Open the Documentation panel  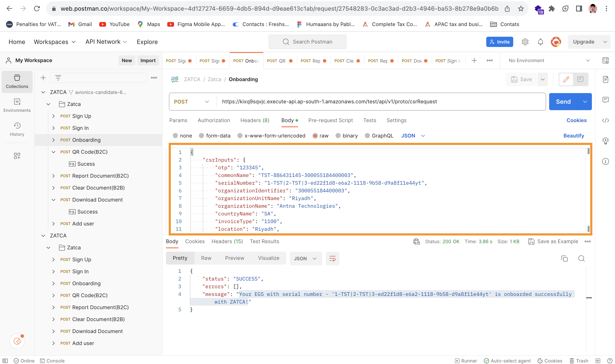click(x=606, y=79)
